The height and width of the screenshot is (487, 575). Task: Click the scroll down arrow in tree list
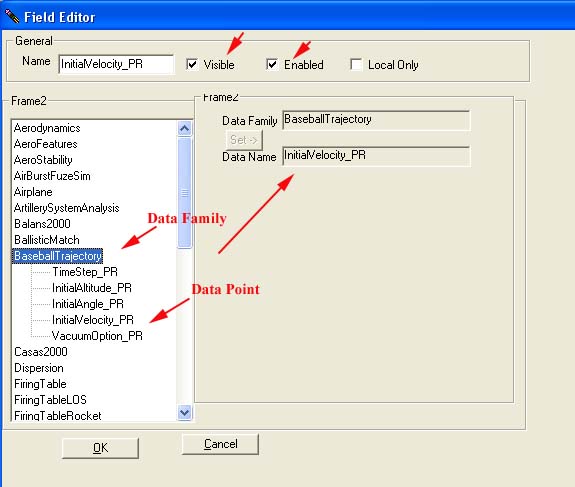tap(184, 413)
